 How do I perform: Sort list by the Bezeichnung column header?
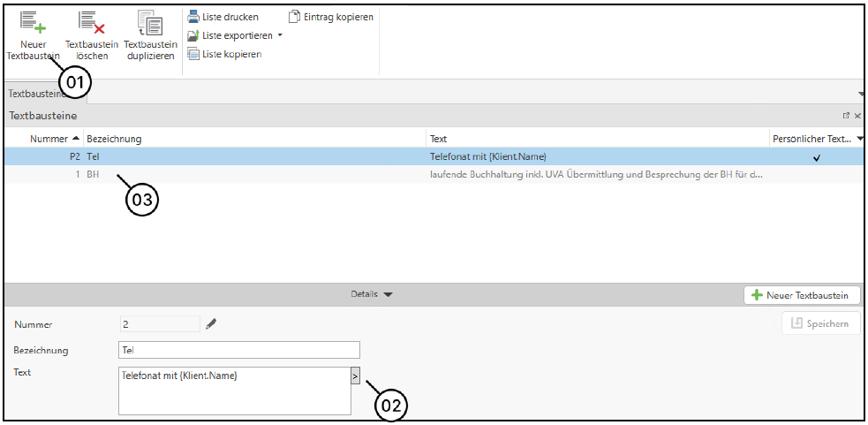[115, 139]
